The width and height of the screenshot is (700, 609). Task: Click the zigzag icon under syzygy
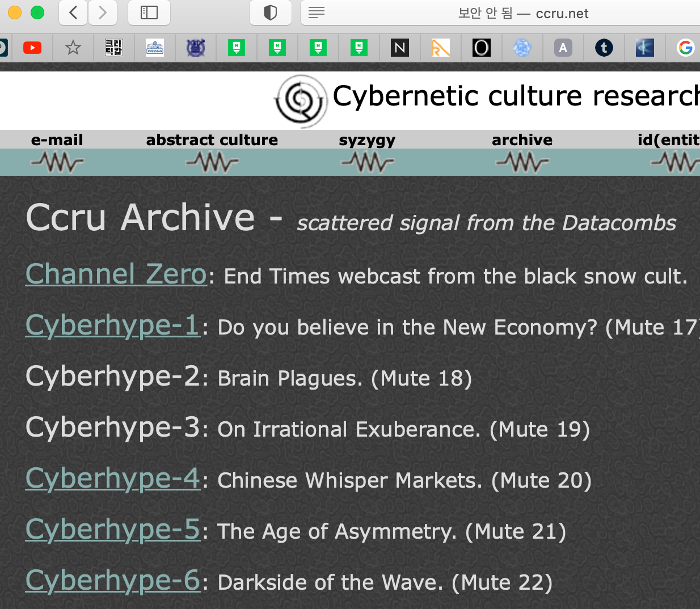367,163
